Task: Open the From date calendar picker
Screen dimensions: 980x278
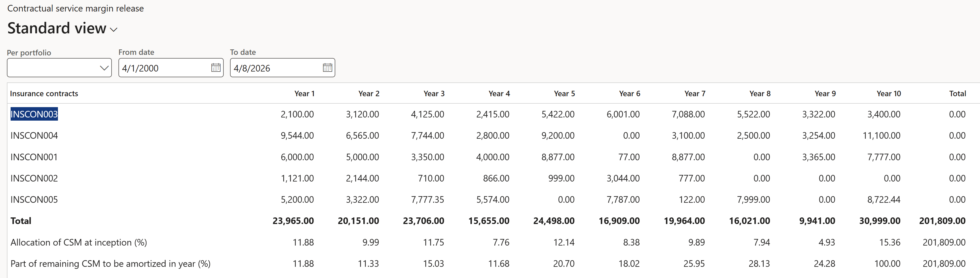Action: [x=216, y=68]
